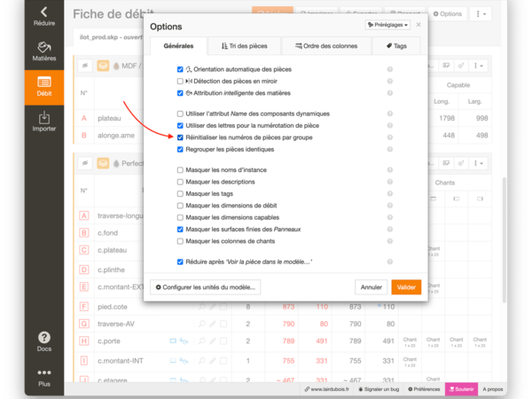Click help icon beside Regrouper les pièces identiques

(x=390, y=150)
